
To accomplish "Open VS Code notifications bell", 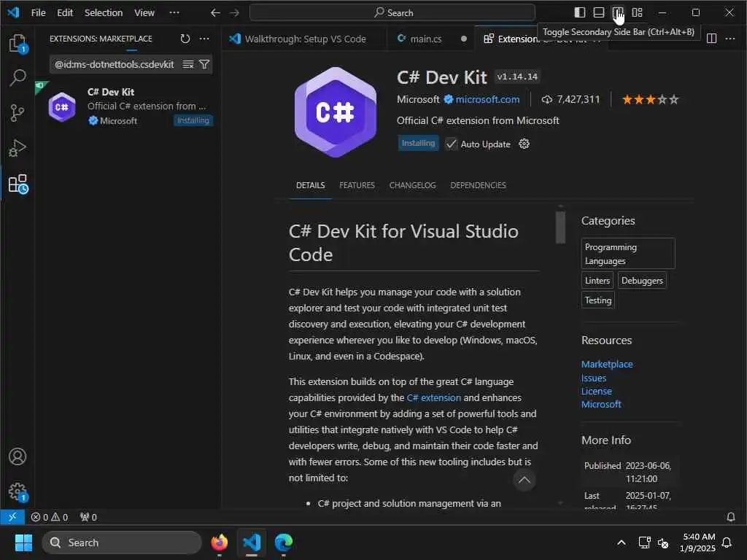I will 730,517.
